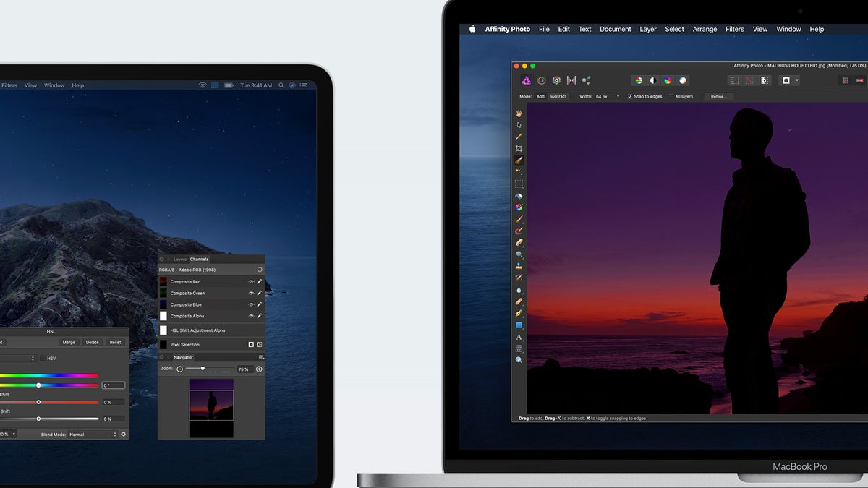This screenshot has height=488, width=868.
Task: Click the Refine... button
Action: 719,96
